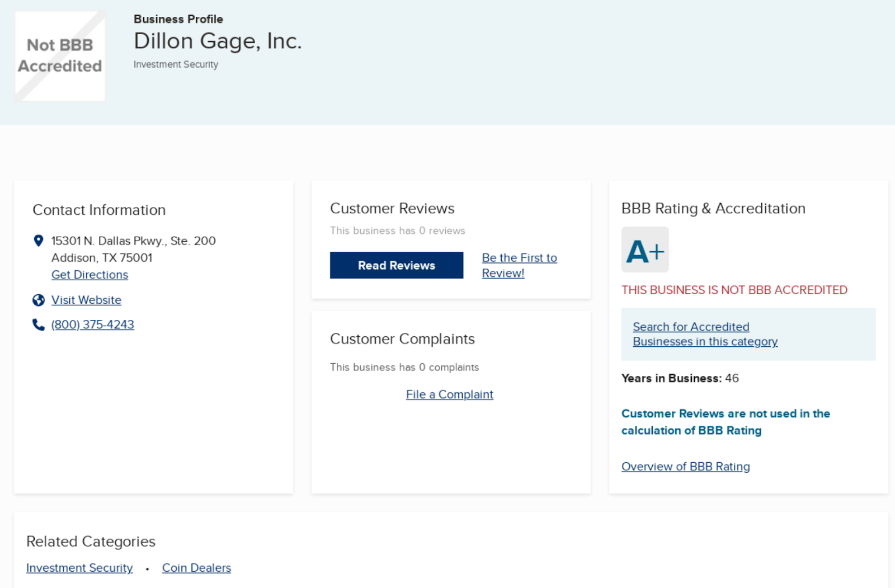The image size is (895, 588).
Task: Open Be the First to Review link
Action: coord(520,265)
